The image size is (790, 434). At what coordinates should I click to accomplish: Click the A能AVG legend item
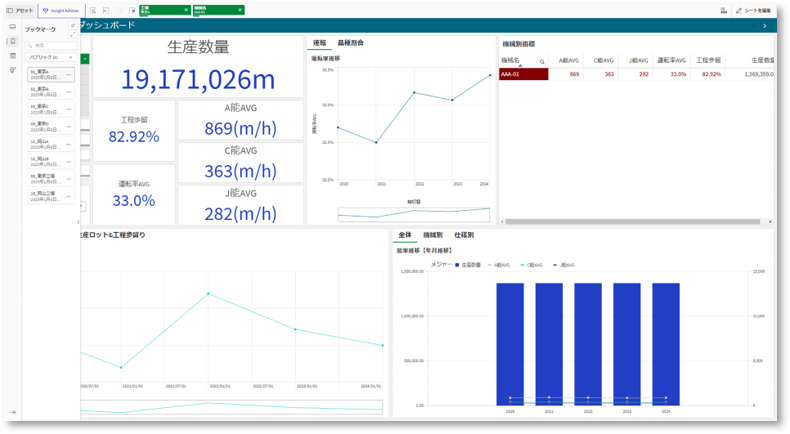(x=499, y=265)
